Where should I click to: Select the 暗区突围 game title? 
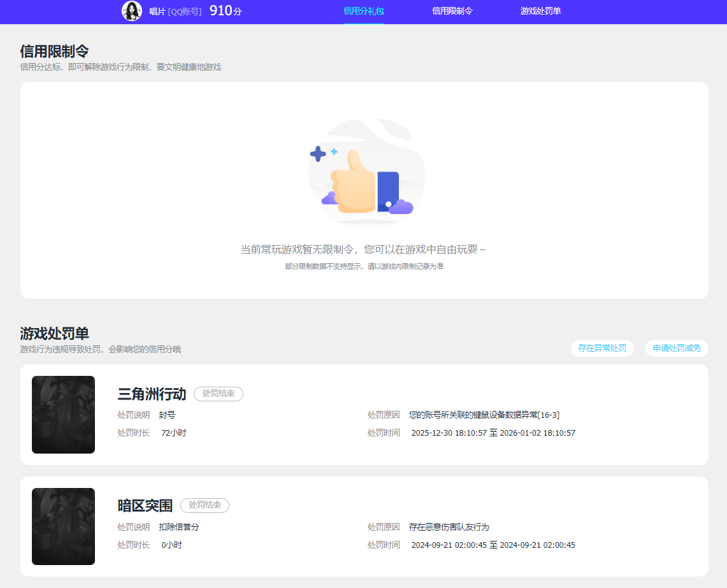tap(145, 505)
